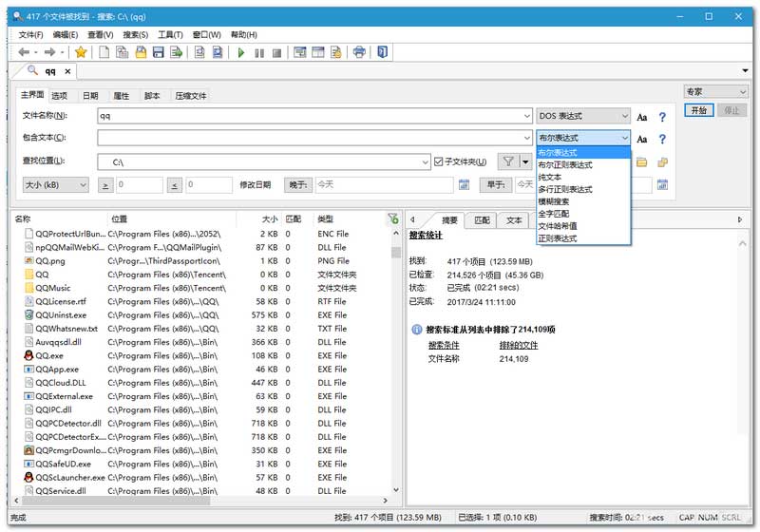Click the 文件名称 input field containing qq
Viewport: 760px width, 532px height.
click(x=313, y=116)
